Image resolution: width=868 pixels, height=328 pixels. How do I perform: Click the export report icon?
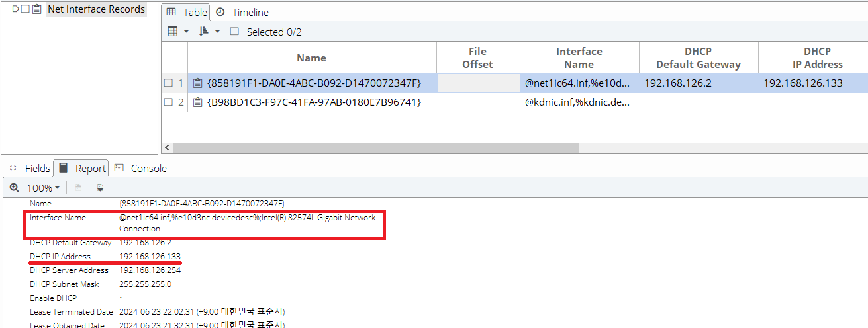click(100, 188)
